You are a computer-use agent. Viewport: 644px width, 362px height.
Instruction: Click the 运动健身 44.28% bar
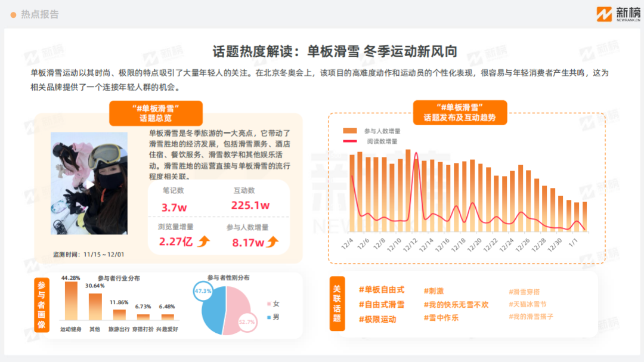click(71, 301)
